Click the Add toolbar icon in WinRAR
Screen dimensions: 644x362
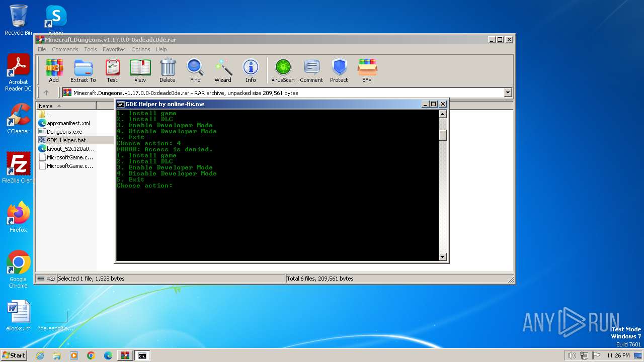(54, 70)
